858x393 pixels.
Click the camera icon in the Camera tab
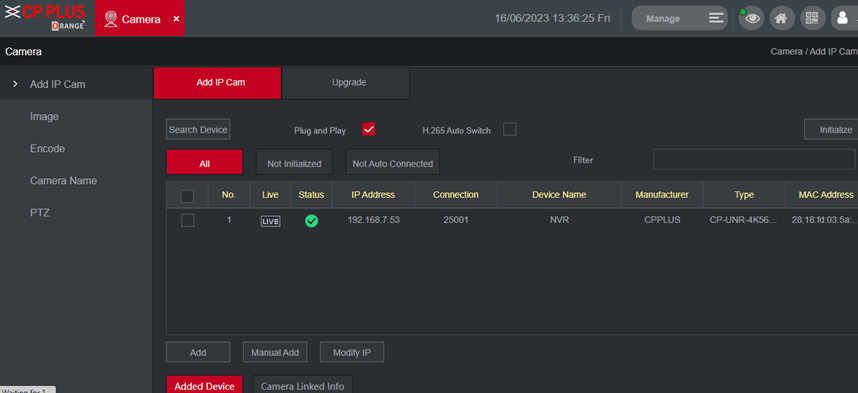coord(111,19)
